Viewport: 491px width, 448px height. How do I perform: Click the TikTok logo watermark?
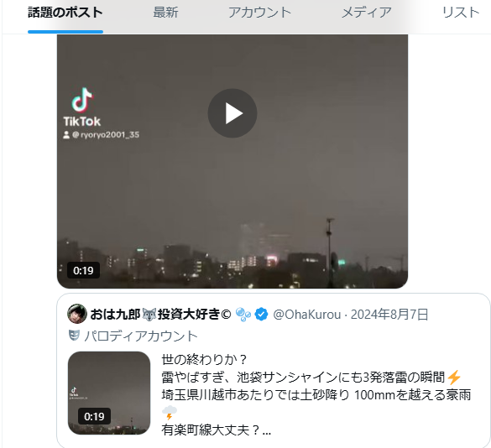point(82,107)
